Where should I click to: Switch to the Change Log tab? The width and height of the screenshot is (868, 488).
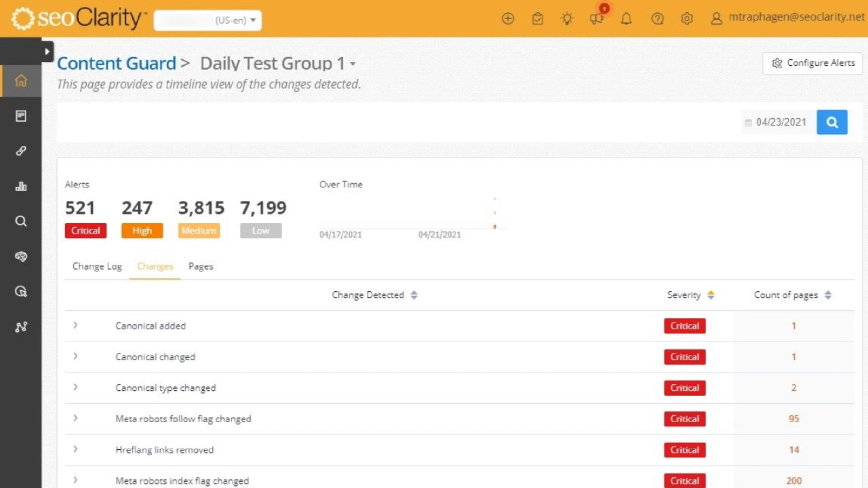click(x=97, y=266)
